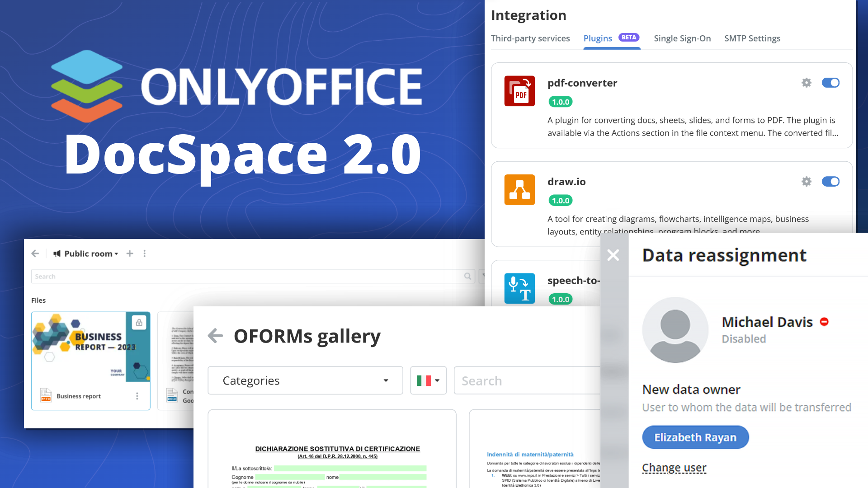Click the Business report file name
Image resolution: width=868 pixels, height=488 pixels.
coord(79,396)
